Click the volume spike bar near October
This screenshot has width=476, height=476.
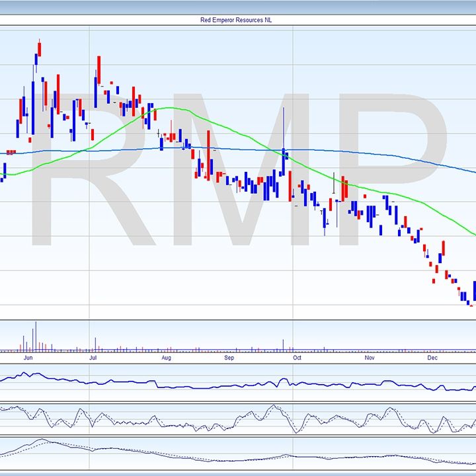(x=283, y=346)
